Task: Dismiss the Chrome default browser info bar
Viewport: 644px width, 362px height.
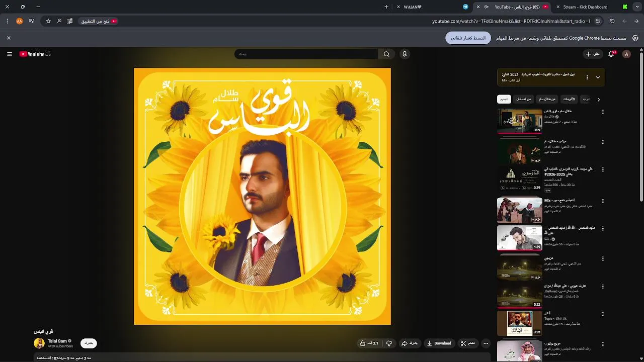Action: click(9, 38)
